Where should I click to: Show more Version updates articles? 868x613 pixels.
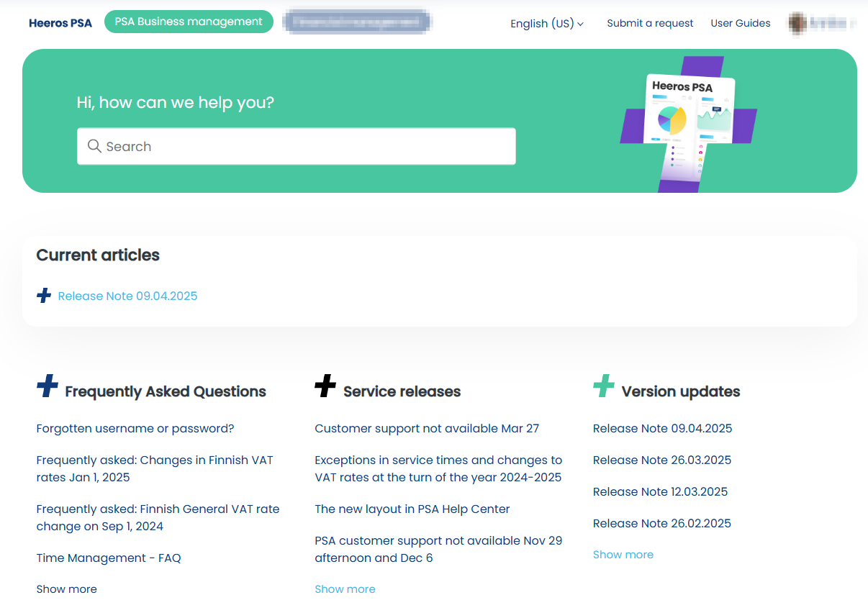pos(623,555)
